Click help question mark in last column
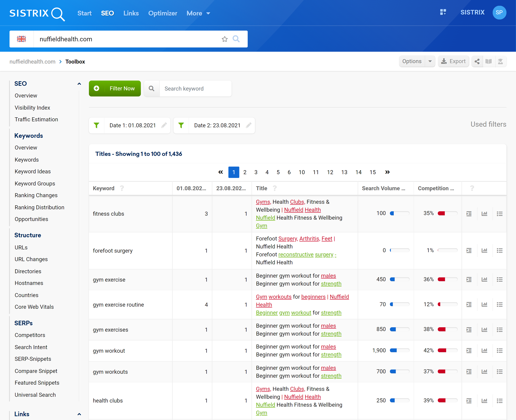The image size is (516, 420). (472, 188)
